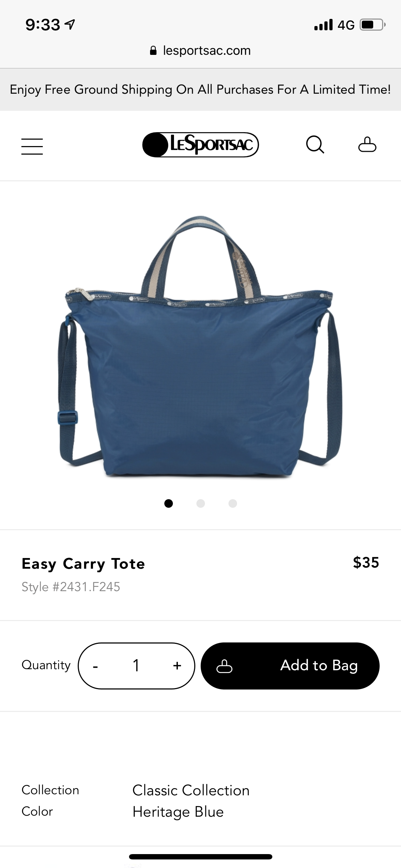Tap the lesportsac.com address bar
The width and height of the screenshot is (401, 868).
tap(200, 51)
